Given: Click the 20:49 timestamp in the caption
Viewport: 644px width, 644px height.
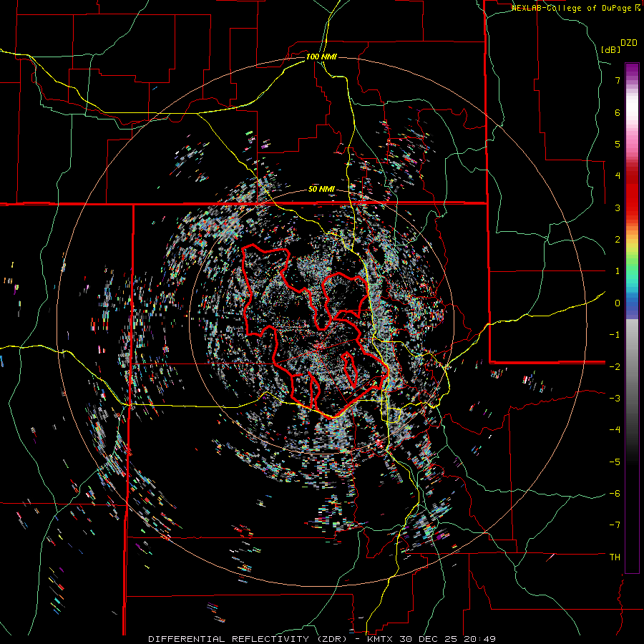Looking at the screenshot, I should click(479, 639).
